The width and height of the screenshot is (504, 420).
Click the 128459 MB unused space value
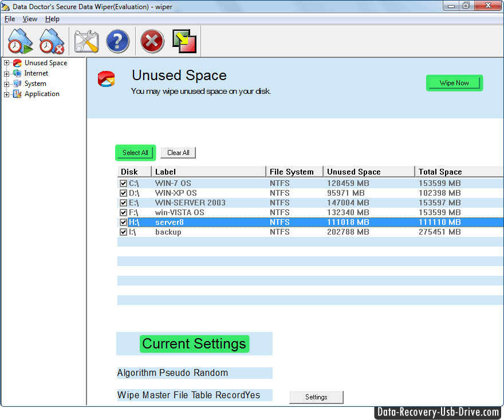(348, 183)
